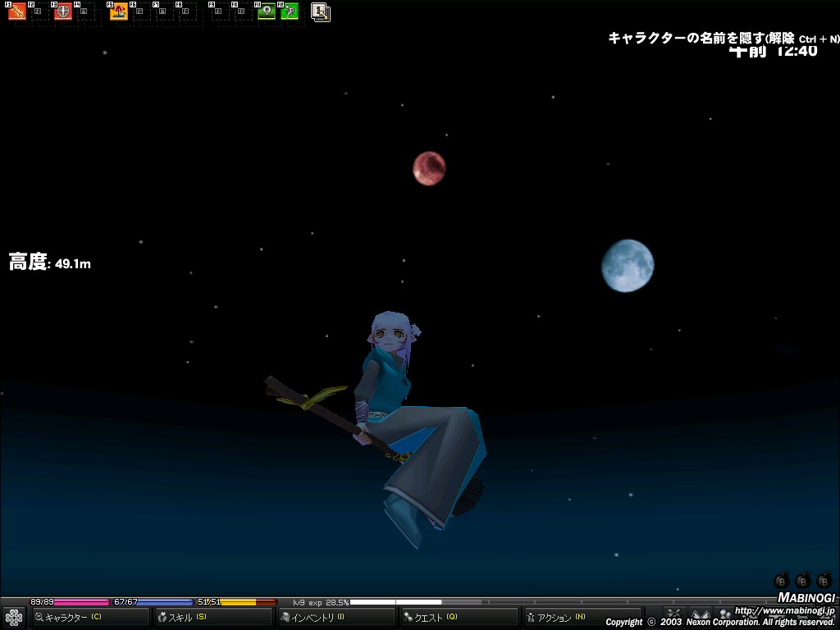Open the スキル (S) menu

pyautogui.click(x=214, y=617)
